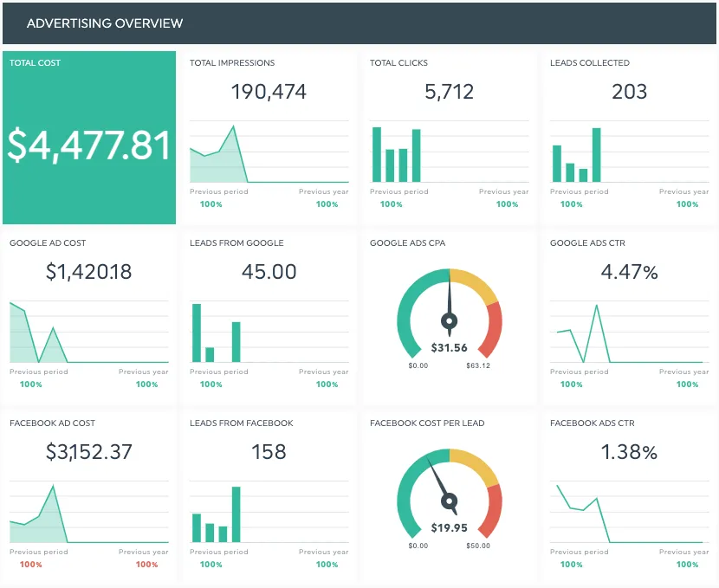The width and height of the screenshot is (719, 588).
Task: Click the $3,152.37 Facebook ad cost value
Action: coord(89,452)
